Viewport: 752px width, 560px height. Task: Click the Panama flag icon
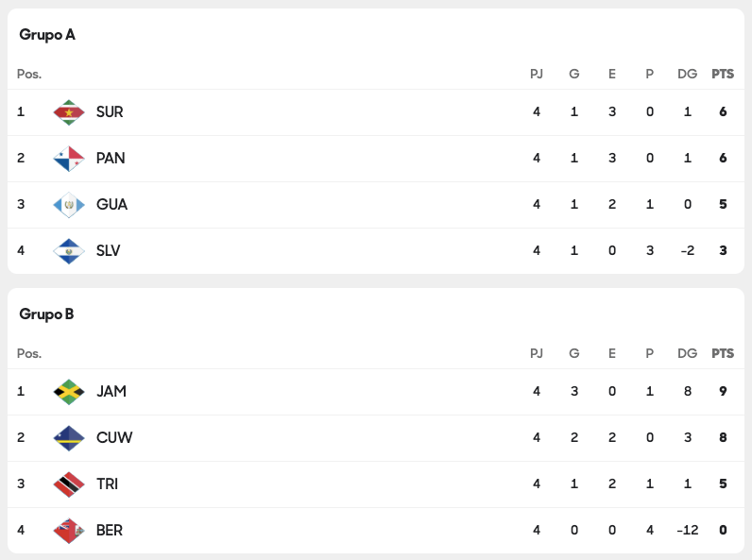(x=69, y=158)
